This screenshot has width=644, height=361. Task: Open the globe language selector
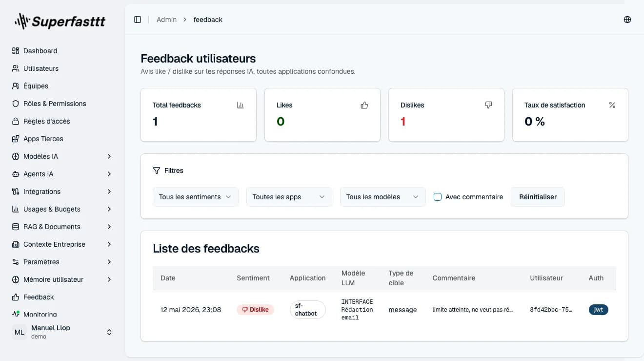(x=627, y=20)
